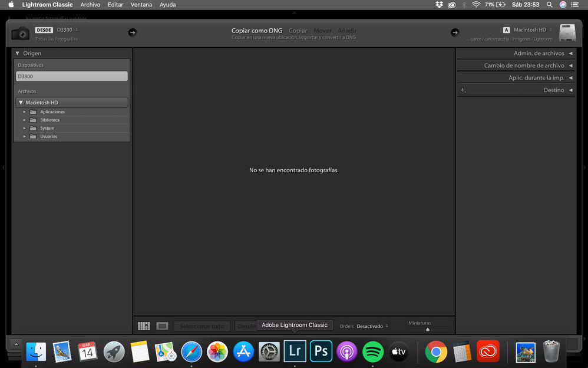
Task: Open Macintosh HD destination dropdown
Action: point(533,29)
